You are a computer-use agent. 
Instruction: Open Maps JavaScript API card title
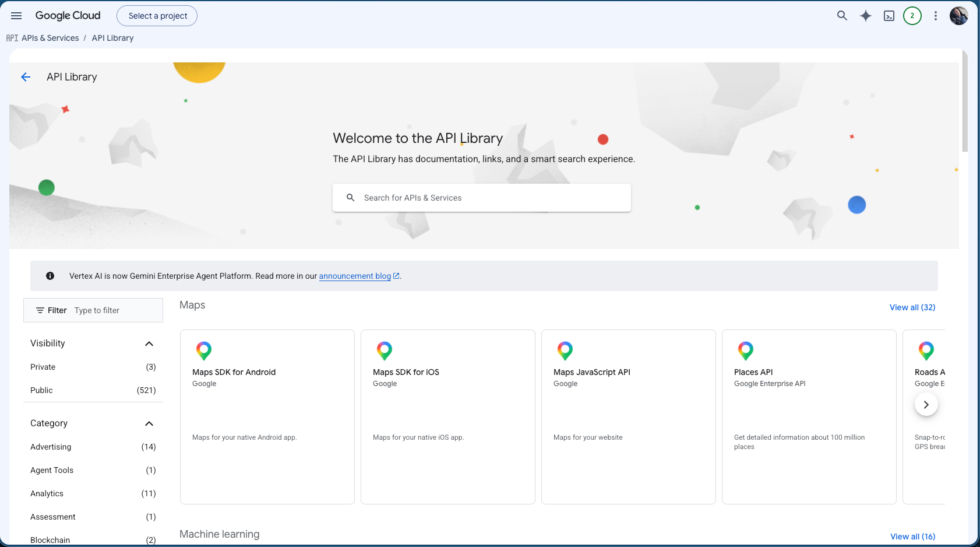coord(592,372)
